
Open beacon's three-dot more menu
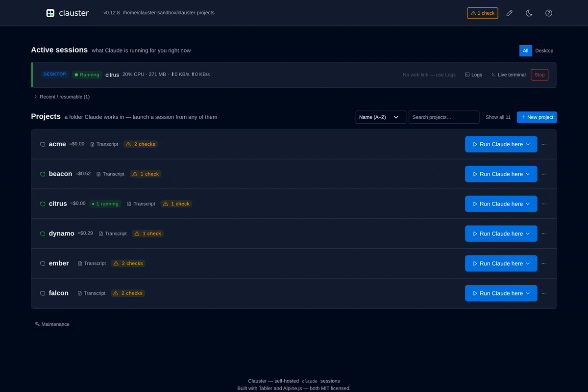pyautogui.click(x=544, y=174)
